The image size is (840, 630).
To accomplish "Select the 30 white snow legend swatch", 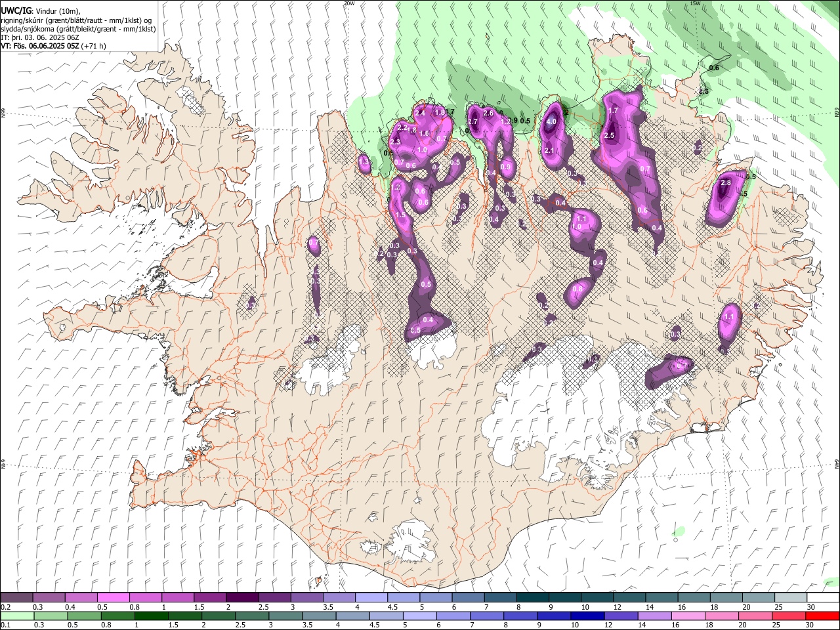I will [x=823, y=598].
